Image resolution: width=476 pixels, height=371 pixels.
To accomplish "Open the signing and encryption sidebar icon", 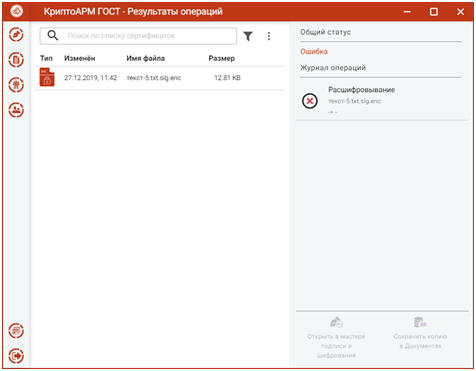I will coord(16,35).
